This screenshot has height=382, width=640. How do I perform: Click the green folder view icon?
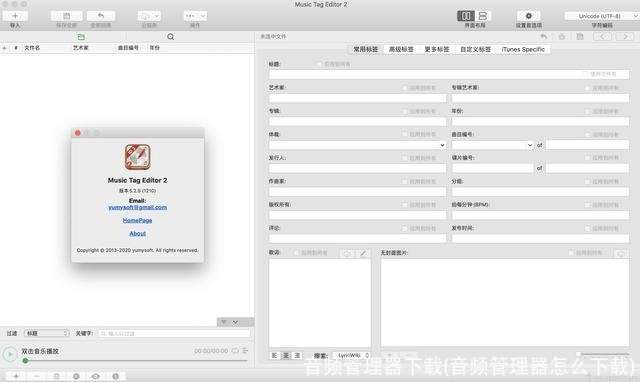coord(81,37)
